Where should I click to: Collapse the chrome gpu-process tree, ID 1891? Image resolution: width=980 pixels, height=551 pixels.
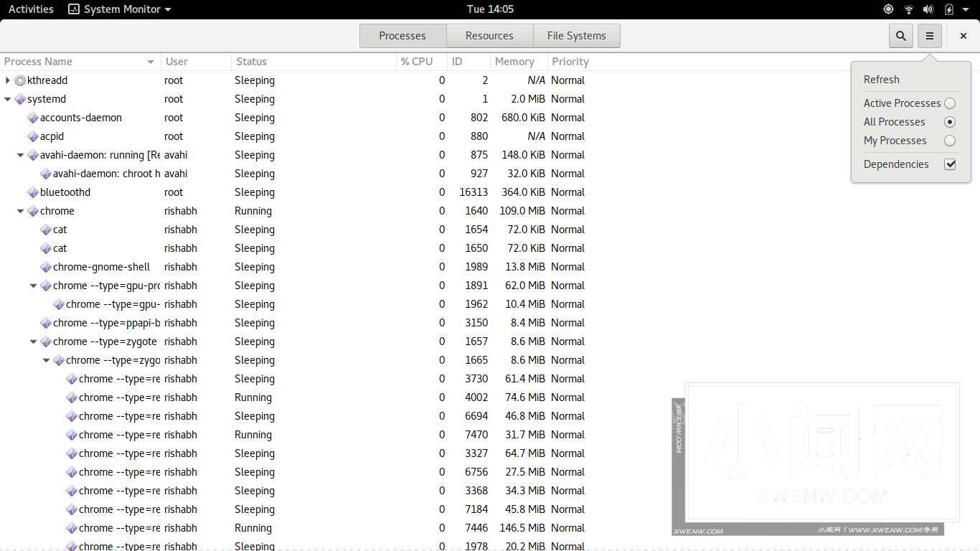click(34, 286)
